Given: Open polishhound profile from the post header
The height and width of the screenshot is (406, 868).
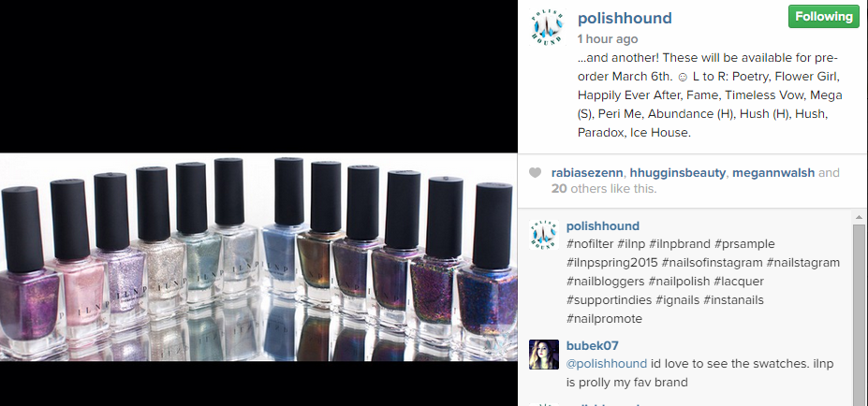Looking at the screenshot, I should [x=625, y=19].
